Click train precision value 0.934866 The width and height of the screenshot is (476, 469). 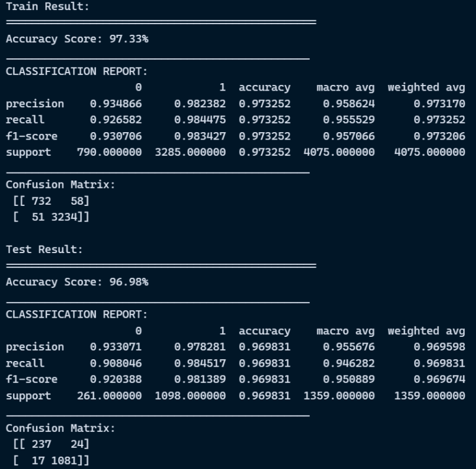point(116,104)
